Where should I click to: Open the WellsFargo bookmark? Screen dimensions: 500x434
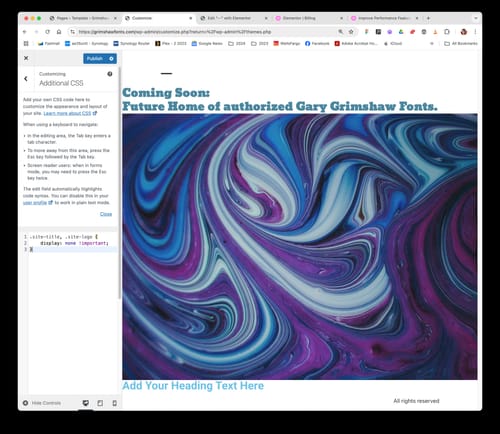287,43
